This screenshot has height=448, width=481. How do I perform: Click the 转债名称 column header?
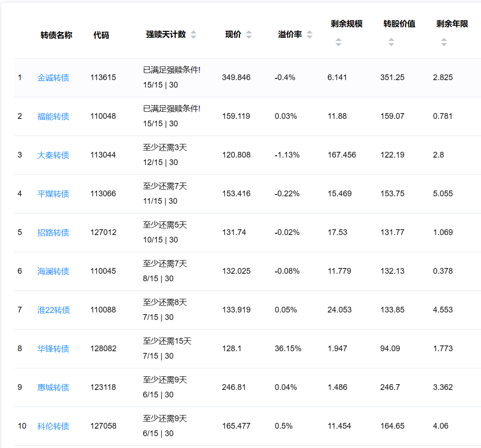(x=56, y=35)
